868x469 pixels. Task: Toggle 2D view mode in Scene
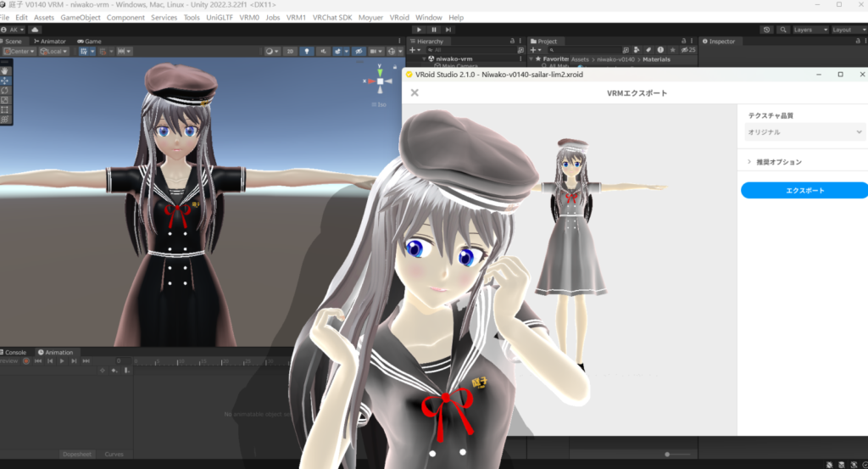290,51
